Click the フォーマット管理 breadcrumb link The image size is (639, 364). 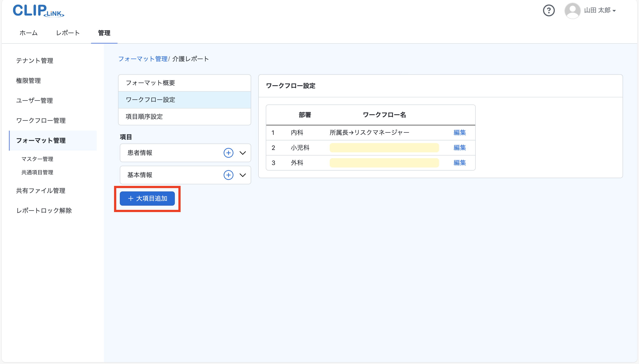[143, 59]
